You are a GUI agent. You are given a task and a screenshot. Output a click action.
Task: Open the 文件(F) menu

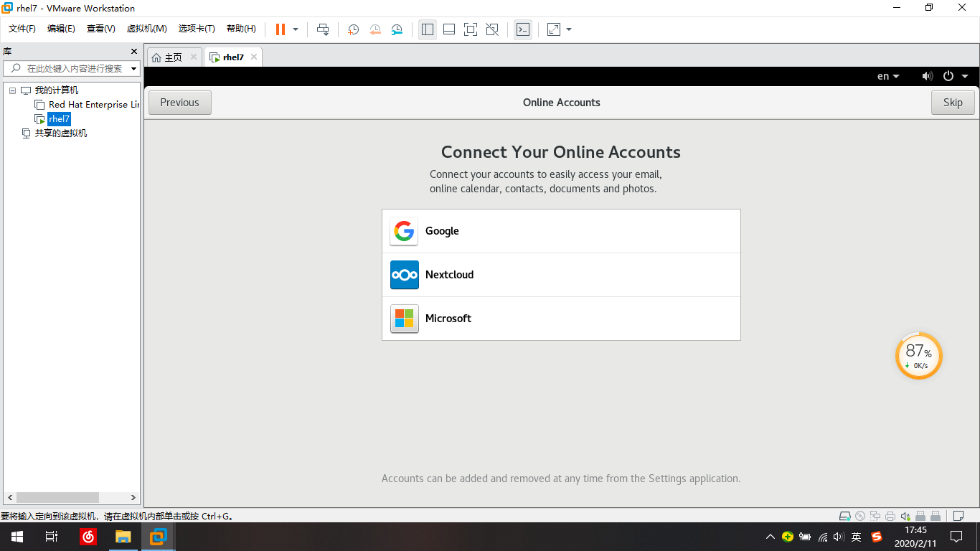coord(22,29)
